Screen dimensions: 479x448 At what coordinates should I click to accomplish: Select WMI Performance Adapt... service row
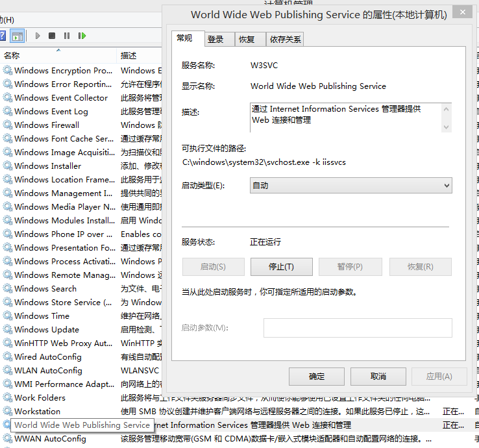pos(81,384)
